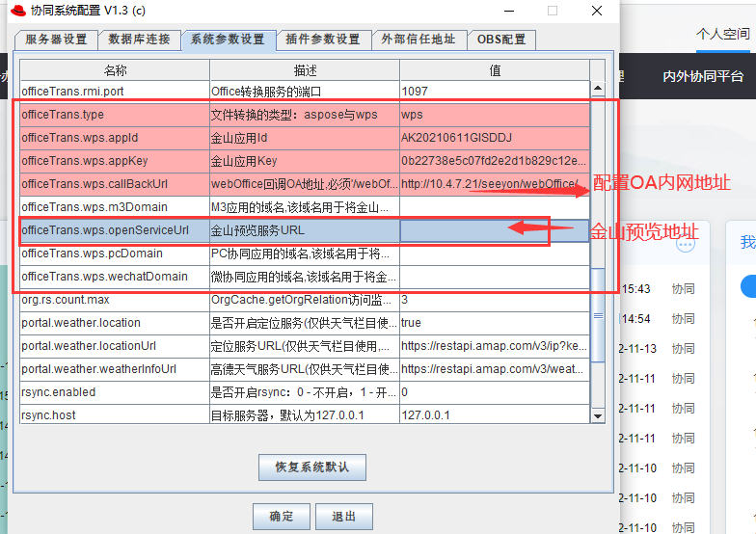Screen dimensions: 756x534
Task: Click the empty value cell for officeTrans.wps.pcDomain
Action: 495,254
